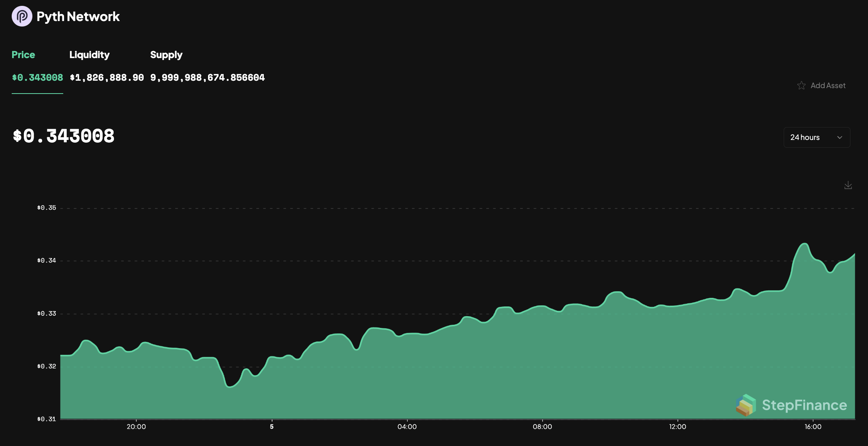Click the download chart icon
The width and height of the screenshot is (868, 446).
point(848,185)
